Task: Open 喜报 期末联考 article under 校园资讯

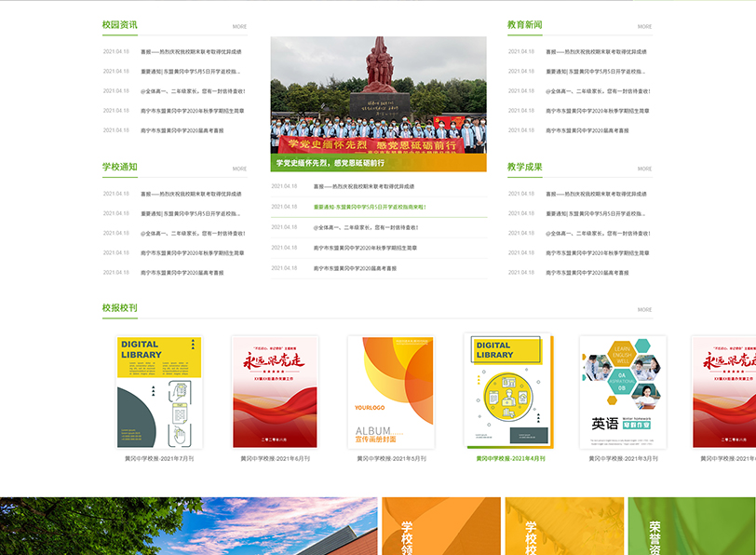Action: tap(191, 51)
